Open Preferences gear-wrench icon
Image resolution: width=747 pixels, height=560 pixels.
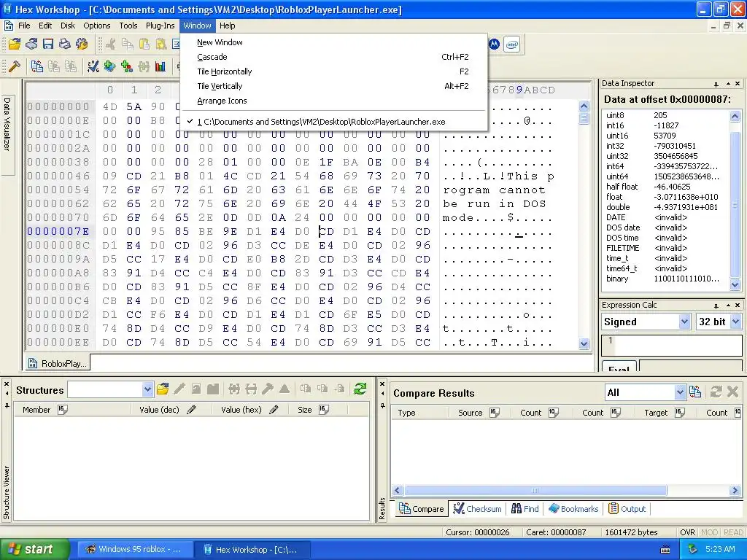82,44
